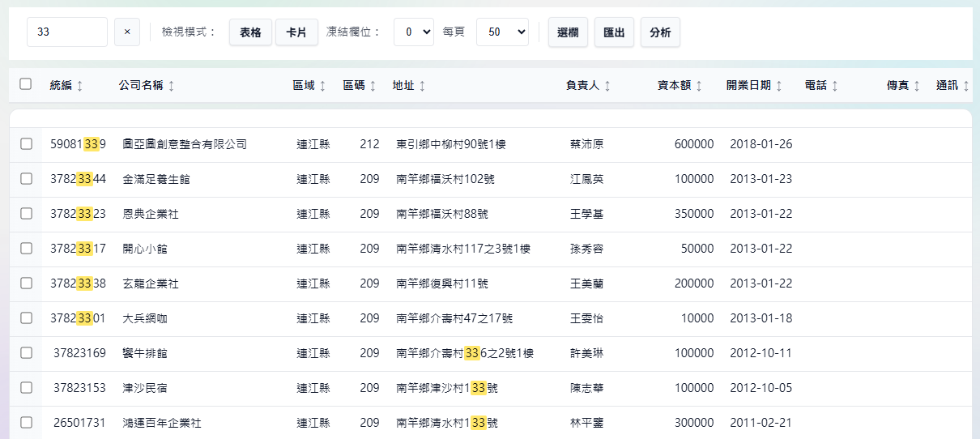
Task: Check the row for 圍亞圍創意整合有限公司
Action: pyautogui.click(x=26, y=144)
